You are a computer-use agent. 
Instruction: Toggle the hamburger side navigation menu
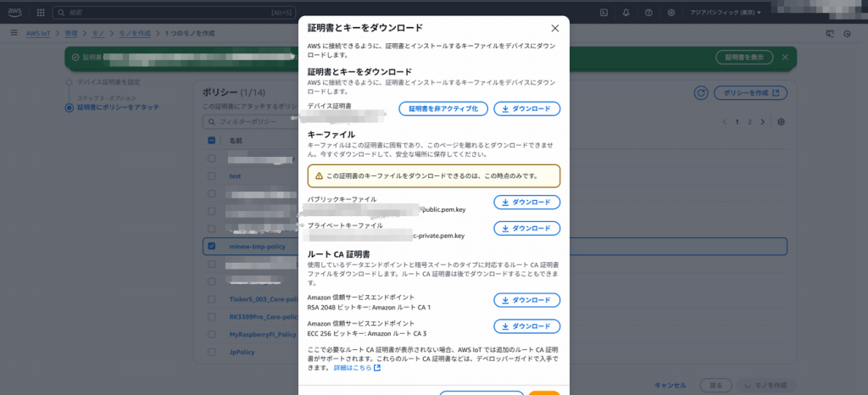[14, 32]
